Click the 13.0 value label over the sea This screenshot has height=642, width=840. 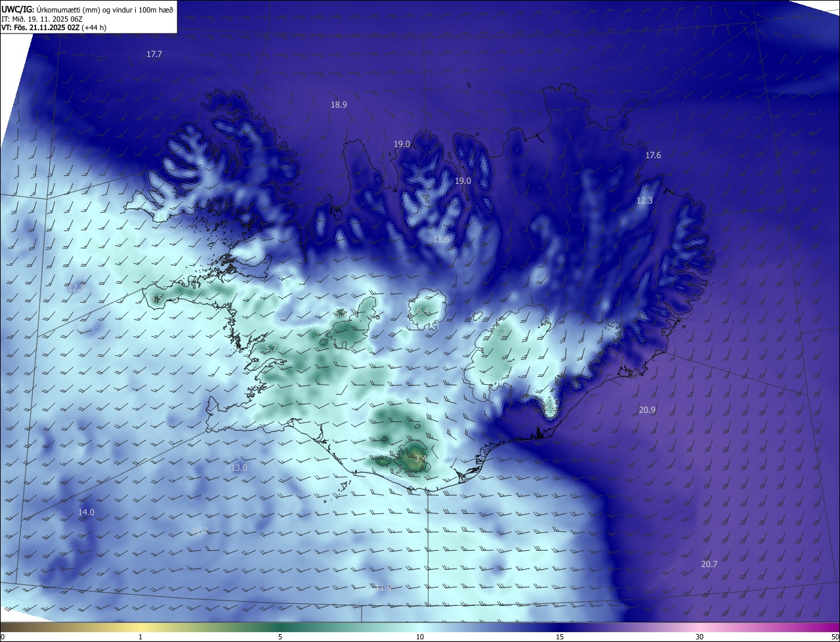click(239, 468)
